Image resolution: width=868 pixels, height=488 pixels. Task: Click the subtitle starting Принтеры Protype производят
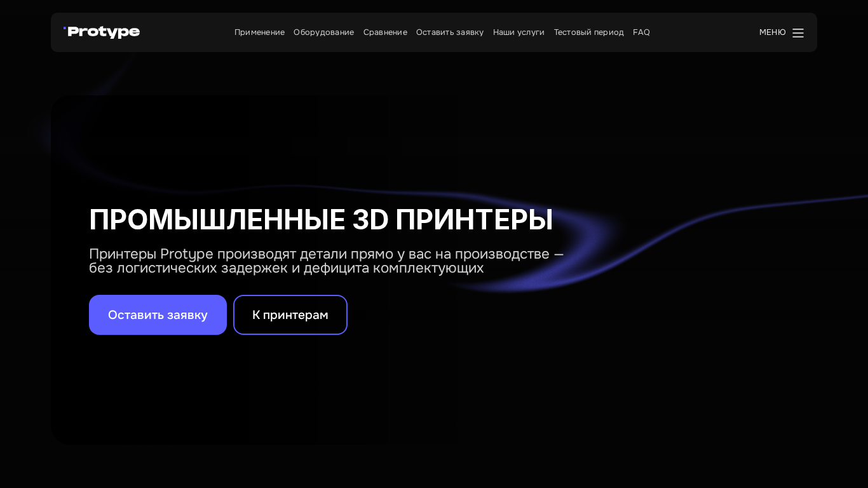tap(327, 261)
